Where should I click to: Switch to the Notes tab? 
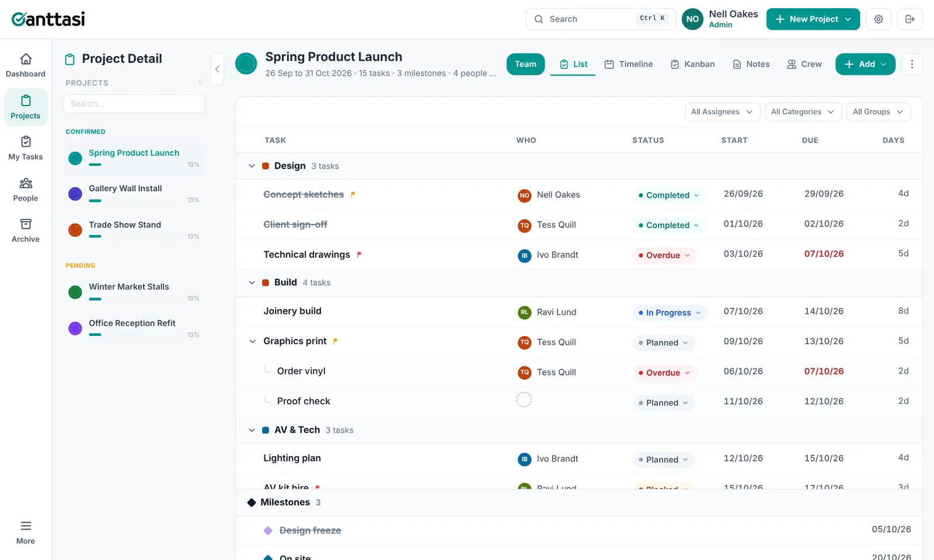(751, 64)
